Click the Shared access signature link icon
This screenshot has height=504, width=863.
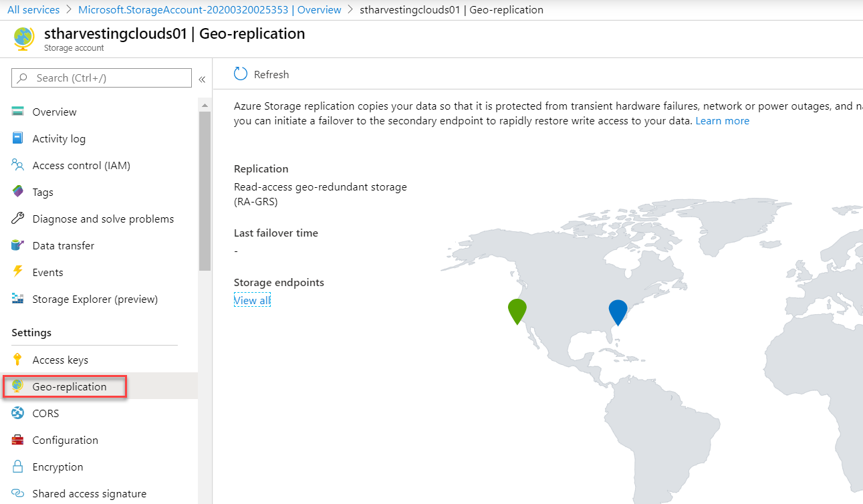pyautogui.click(x=18, y=493)
